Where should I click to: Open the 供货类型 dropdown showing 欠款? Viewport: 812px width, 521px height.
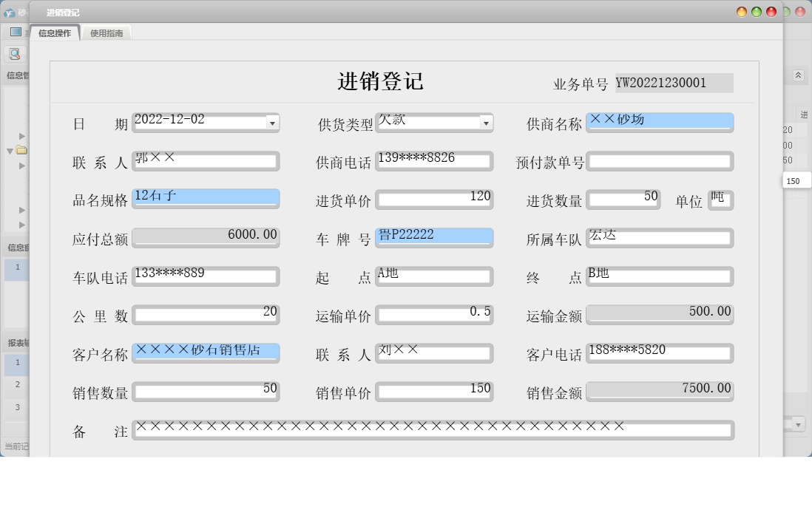coord(487,123)
